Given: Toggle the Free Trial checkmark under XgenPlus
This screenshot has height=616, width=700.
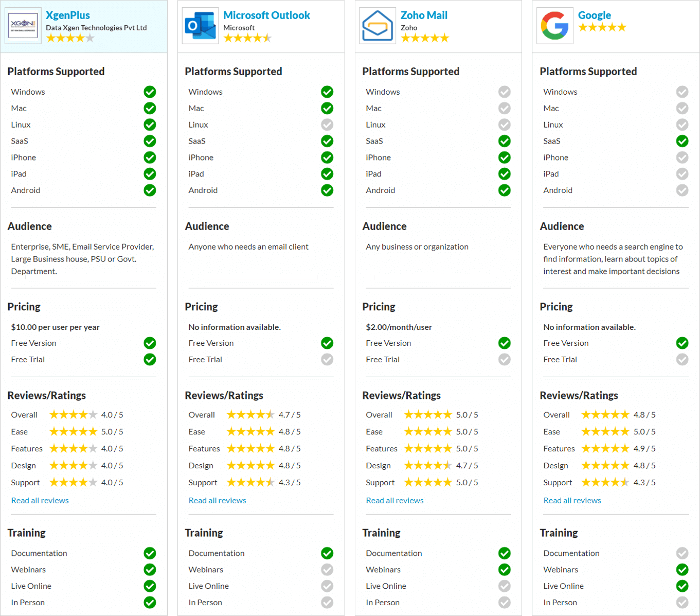Looking at the screenshot, I should click(x=150, y=359).
